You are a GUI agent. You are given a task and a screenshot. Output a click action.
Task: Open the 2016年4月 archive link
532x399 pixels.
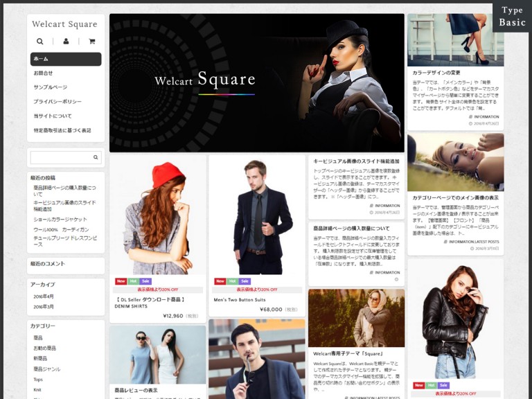coord(44,296)
